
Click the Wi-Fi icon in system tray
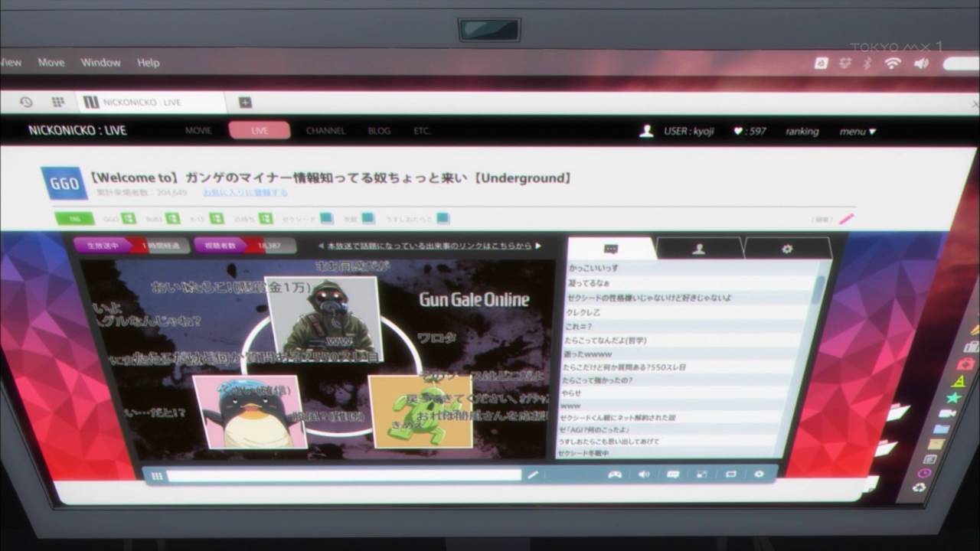pyautogui.click(x=892, y=64)
